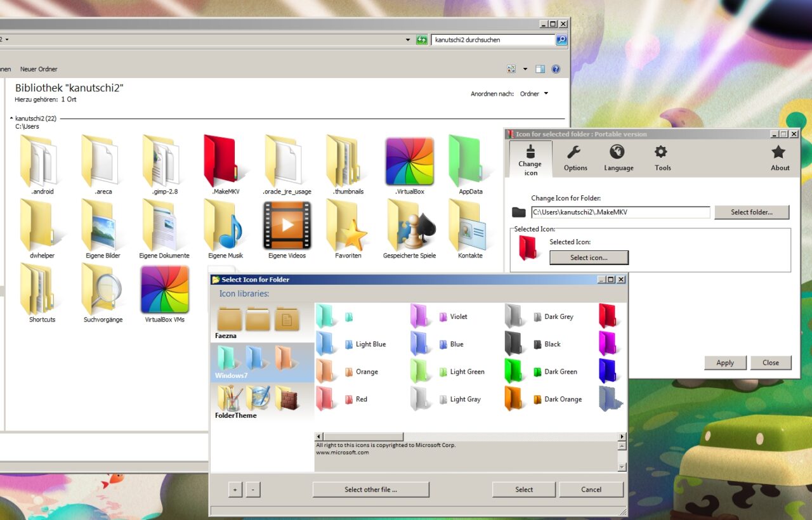Open the 'Anordnen nach: Ordner' dropdown
The width and height of the screenshot is (812, 520).
coord(534,93)
